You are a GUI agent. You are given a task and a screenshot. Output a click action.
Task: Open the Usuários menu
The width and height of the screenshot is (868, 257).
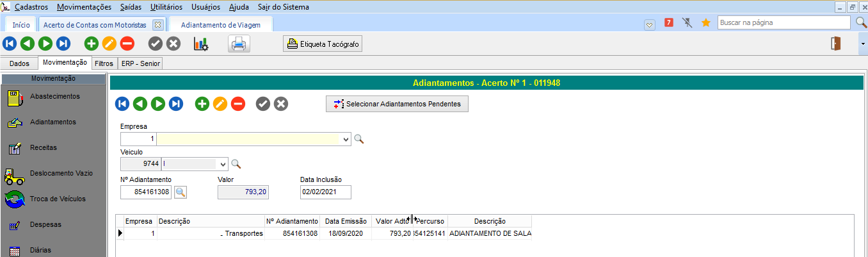(207, 7)
